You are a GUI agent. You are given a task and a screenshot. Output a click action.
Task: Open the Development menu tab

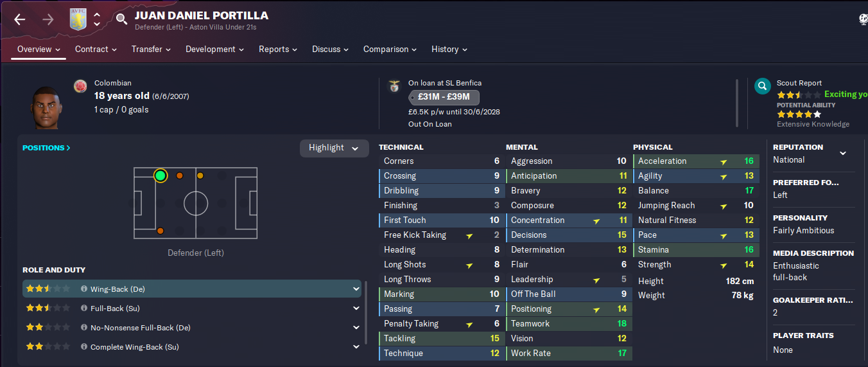215,49
